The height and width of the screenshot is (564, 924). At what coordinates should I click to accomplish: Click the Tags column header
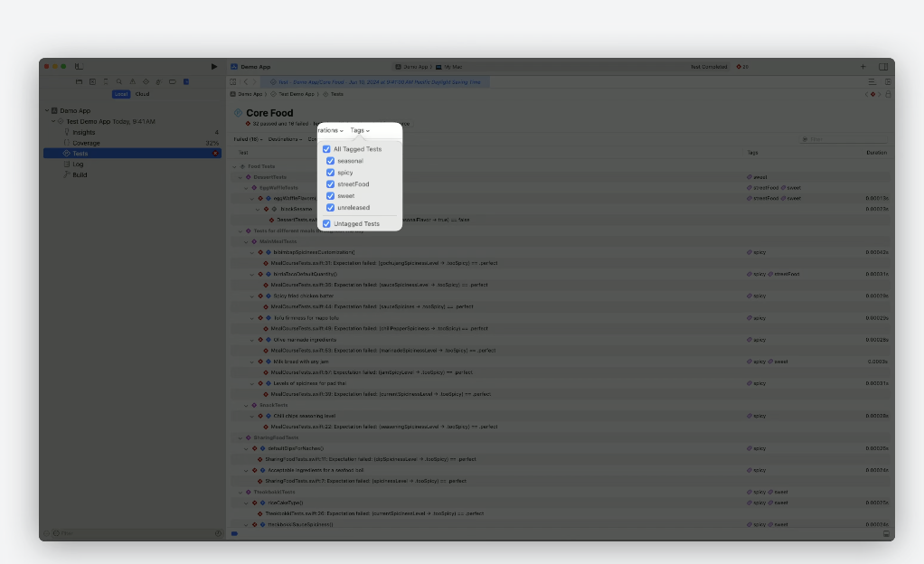[752, 153]
